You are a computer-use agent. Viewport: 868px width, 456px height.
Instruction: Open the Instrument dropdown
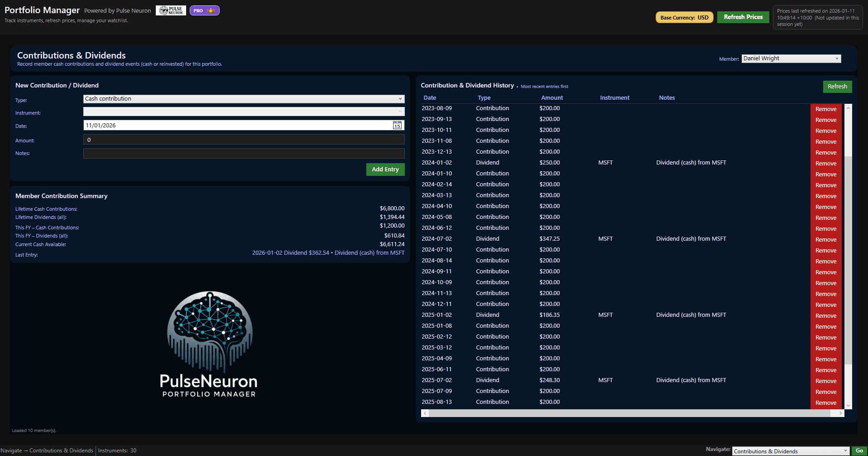pyautogui.click(x=244, y=111)
